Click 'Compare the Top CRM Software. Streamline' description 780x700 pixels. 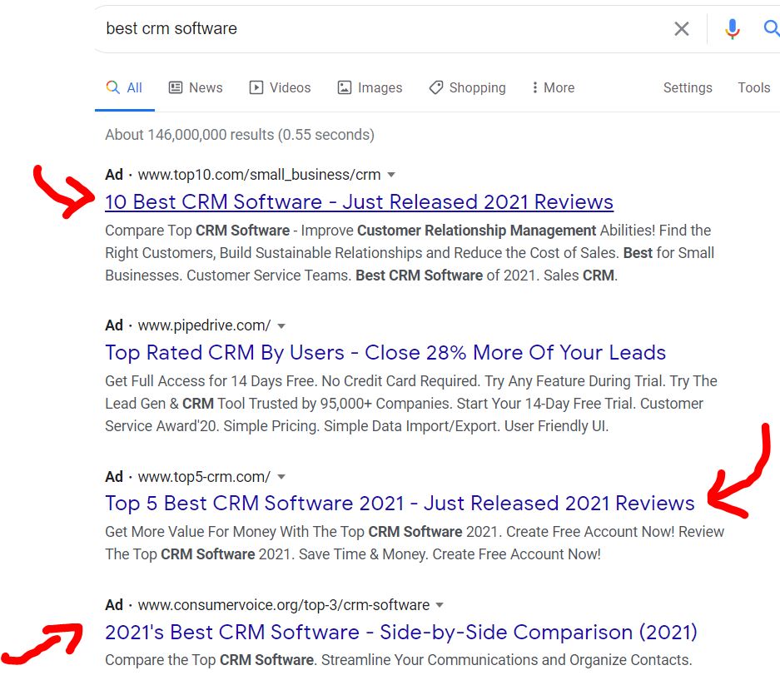click(x=399, y=660)
